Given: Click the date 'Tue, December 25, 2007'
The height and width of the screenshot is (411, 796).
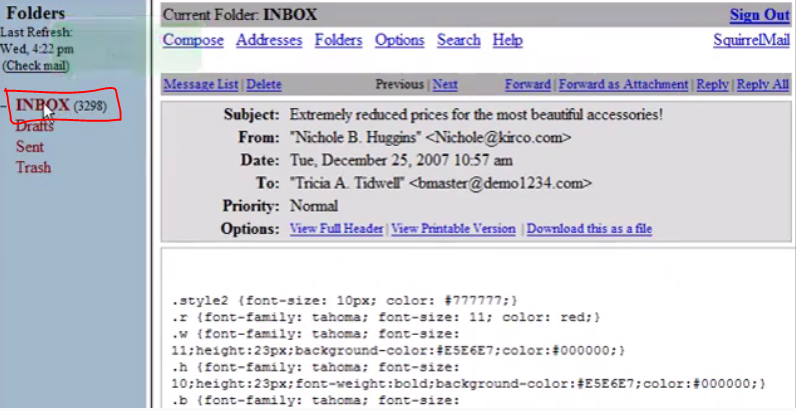Looking at the screenshot, I should [371, 161].
